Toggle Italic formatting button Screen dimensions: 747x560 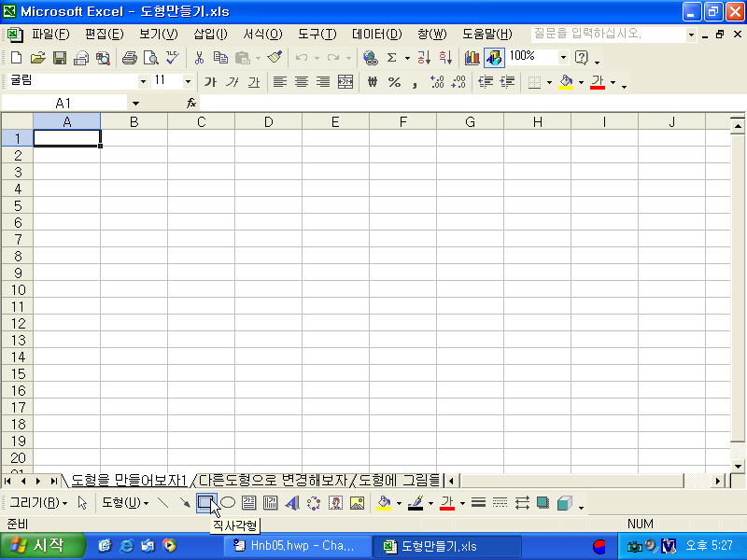232,82
